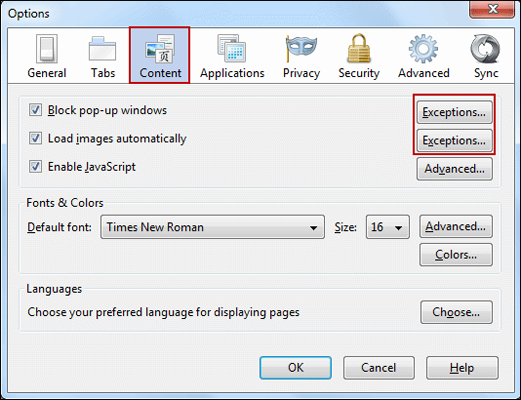Open JavaScript Advanced settings button
The height and width of the screenshot is (400, 521).
pos(454,169)
